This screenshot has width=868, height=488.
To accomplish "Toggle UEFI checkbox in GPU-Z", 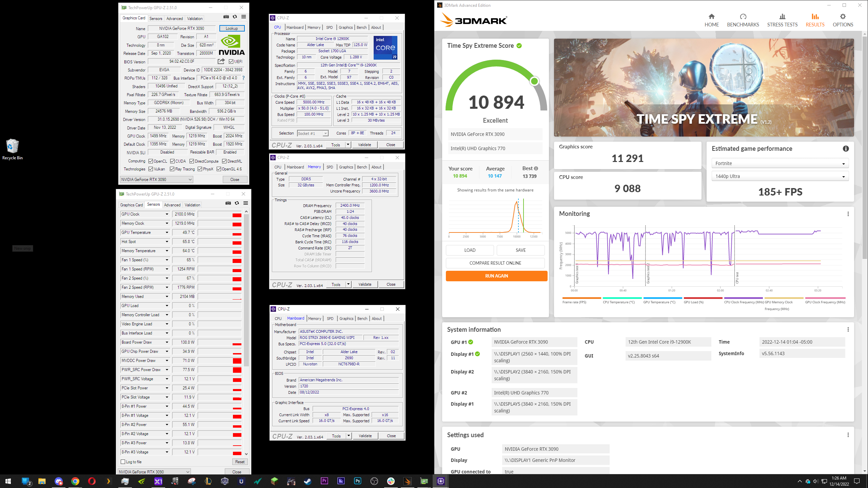I will [x=231, y=61].
